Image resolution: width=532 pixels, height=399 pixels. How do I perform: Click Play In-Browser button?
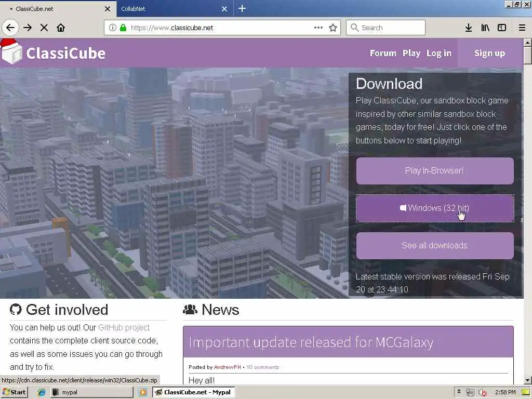pos(435,170)
